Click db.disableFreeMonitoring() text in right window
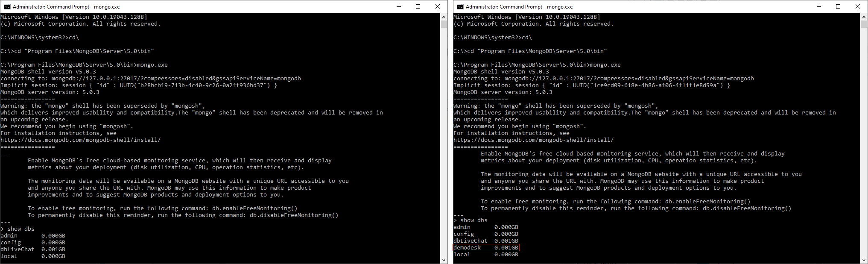The height and width of the screenshot is (264, 868). (747, 208)
